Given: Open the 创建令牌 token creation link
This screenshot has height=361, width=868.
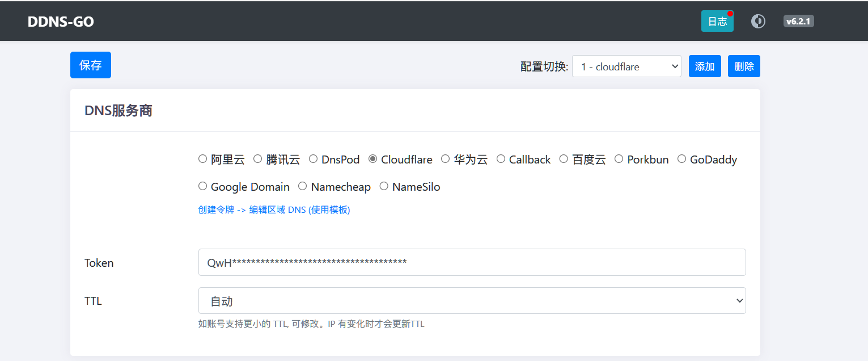Looking at the screenshot, I should 217,209.
